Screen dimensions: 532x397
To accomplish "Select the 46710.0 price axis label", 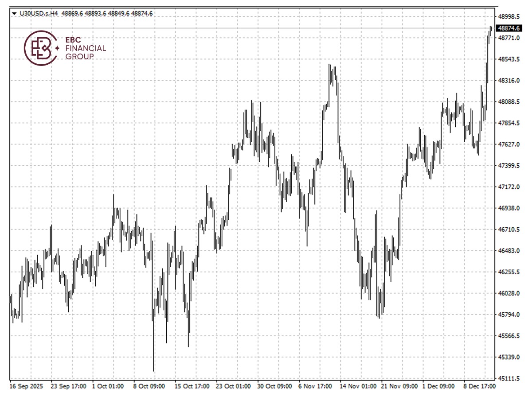I will tap(509, 230).
